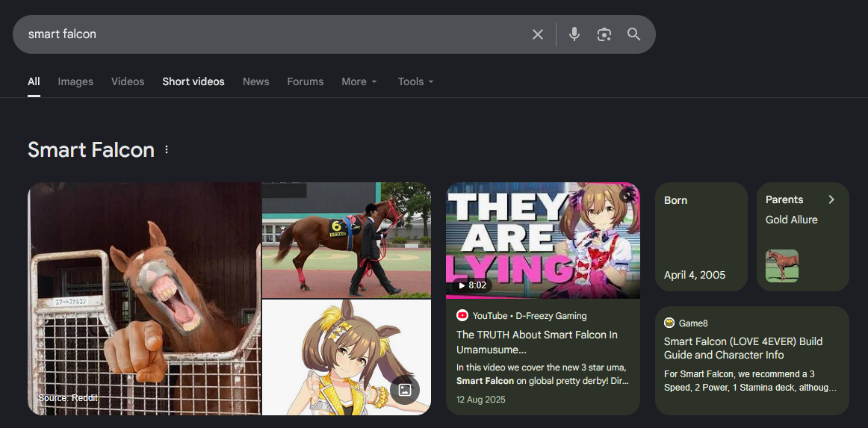
Task: Clear the search box with the X icon
Action: click(x=538, y=34)
